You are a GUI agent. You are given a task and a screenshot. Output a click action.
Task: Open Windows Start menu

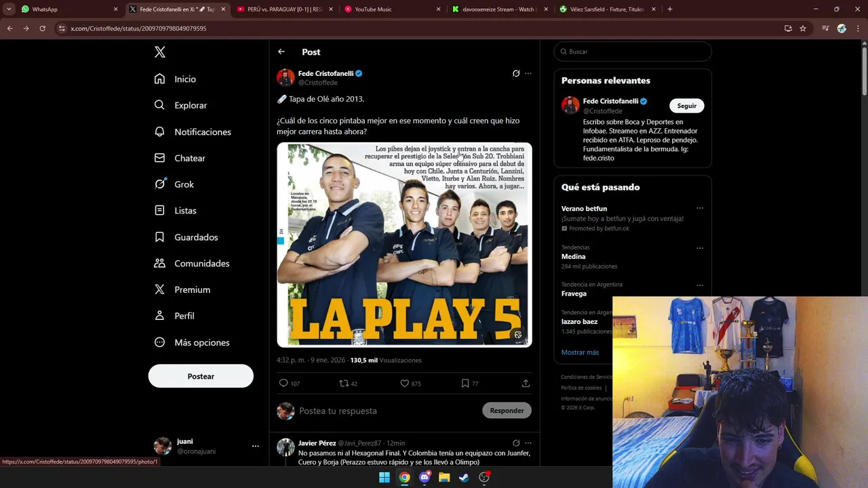pos(384,477)
